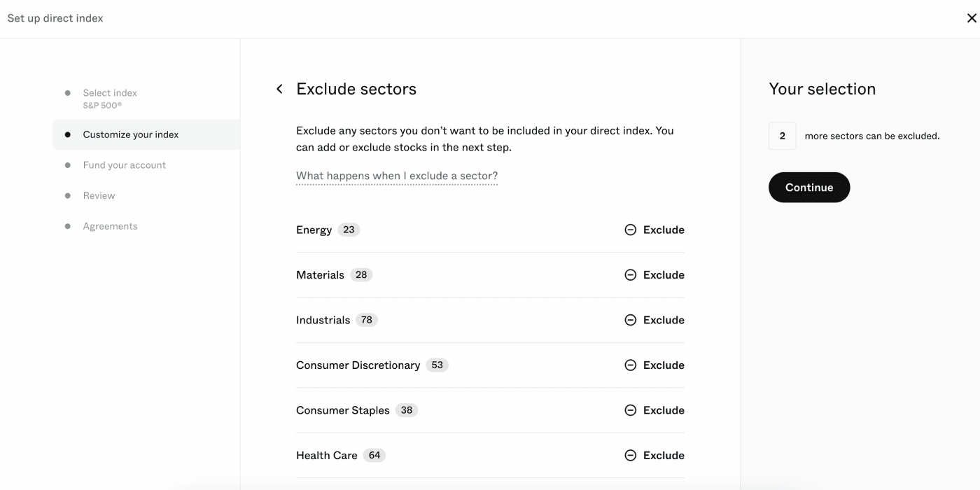
Task: Click the minus icon for Health Care
Action: point(630,456)
